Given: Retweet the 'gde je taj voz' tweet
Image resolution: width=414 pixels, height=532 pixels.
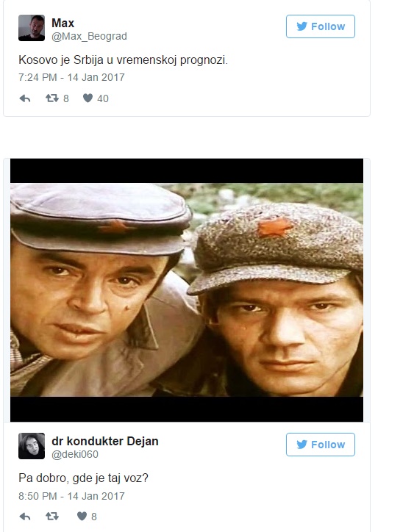Looking at the screenshot, I should point(52,517).
